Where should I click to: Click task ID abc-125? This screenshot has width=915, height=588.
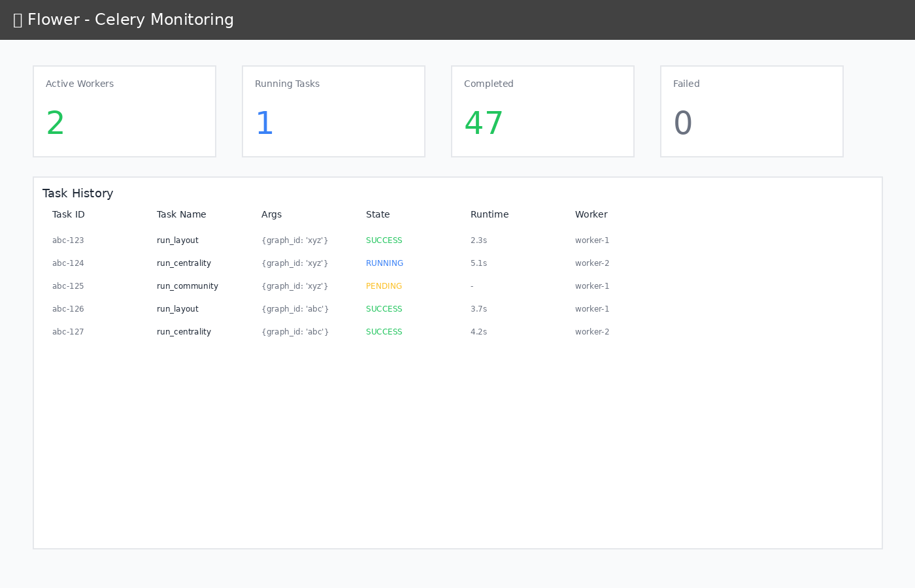click(x=68, y=286)
